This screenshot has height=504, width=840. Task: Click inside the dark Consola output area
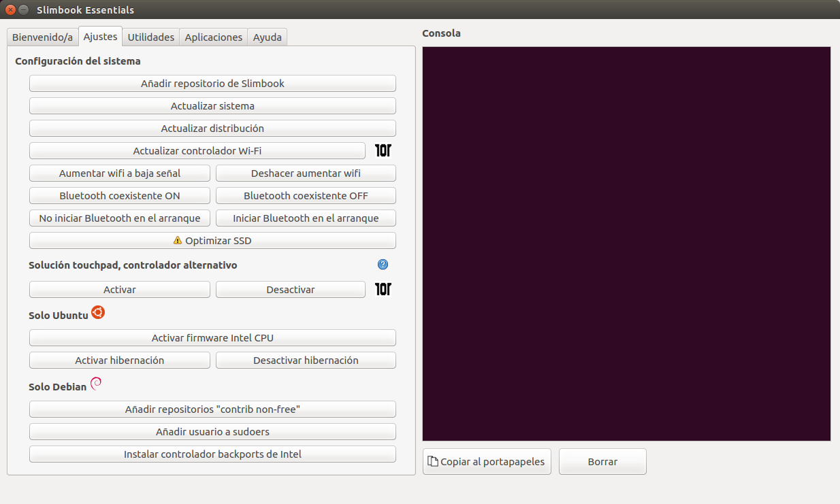click(x=626, y=243)
